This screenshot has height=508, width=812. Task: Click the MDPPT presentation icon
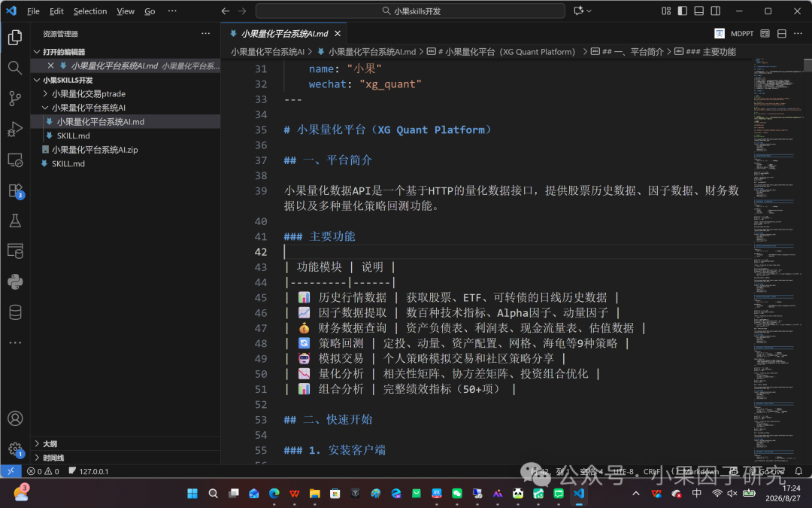(x=720, y=33)
